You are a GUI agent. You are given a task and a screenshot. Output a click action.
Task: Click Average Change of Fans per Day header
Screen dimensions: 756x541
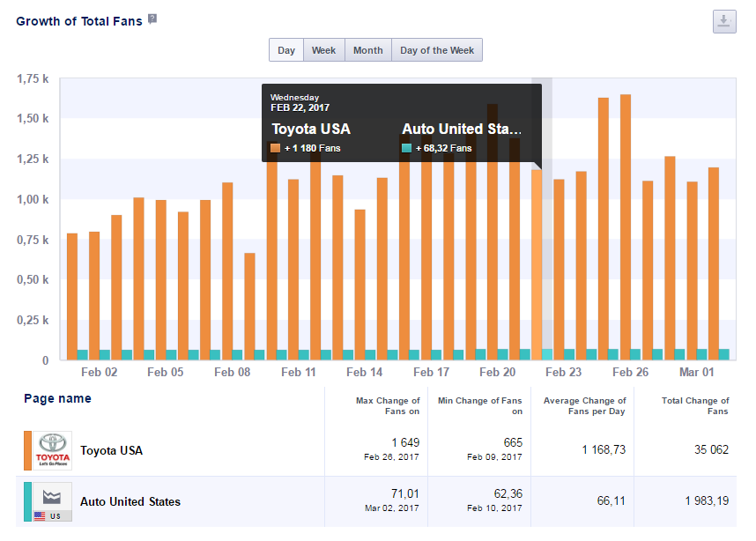tap(585, 406)
